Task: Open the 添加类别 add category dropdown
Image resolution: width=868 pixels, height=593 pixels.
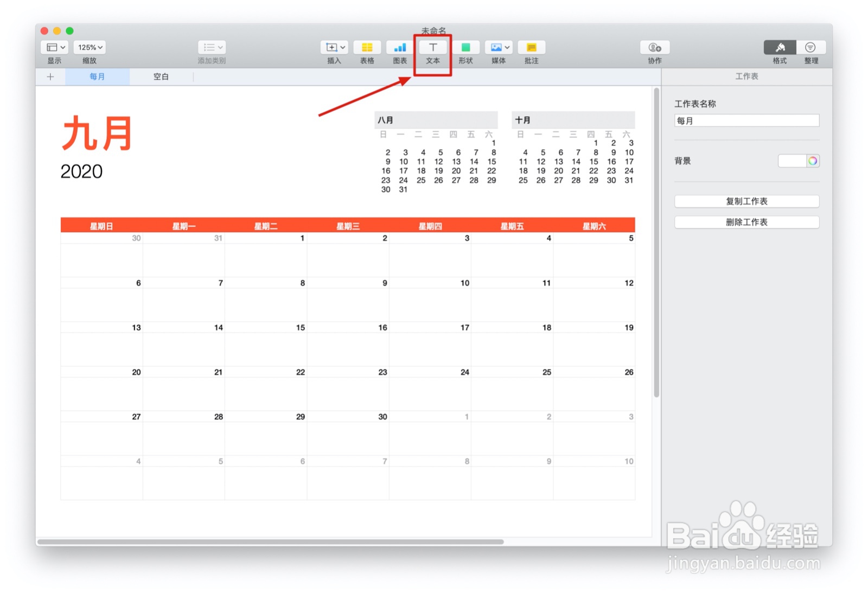Action: click(x=212, y=48)
